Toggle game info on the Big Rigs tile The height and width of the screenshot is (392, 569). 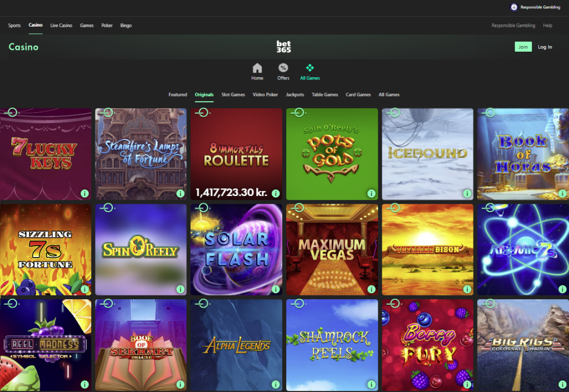562,384
